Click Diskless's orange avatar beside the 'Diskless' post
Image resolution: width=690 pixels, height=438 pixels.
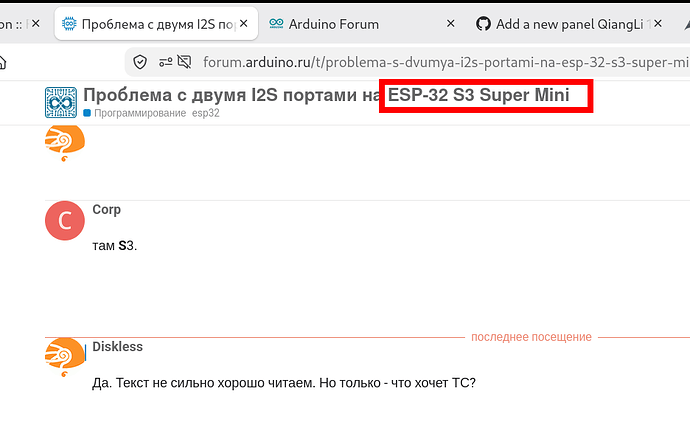[x=65, y=357]
